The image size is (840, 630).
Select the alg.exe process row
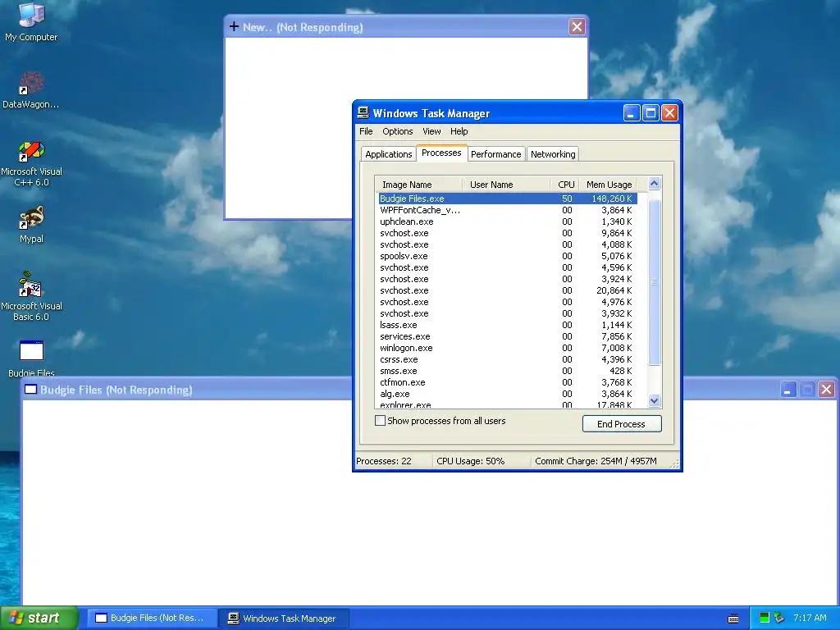507,394
